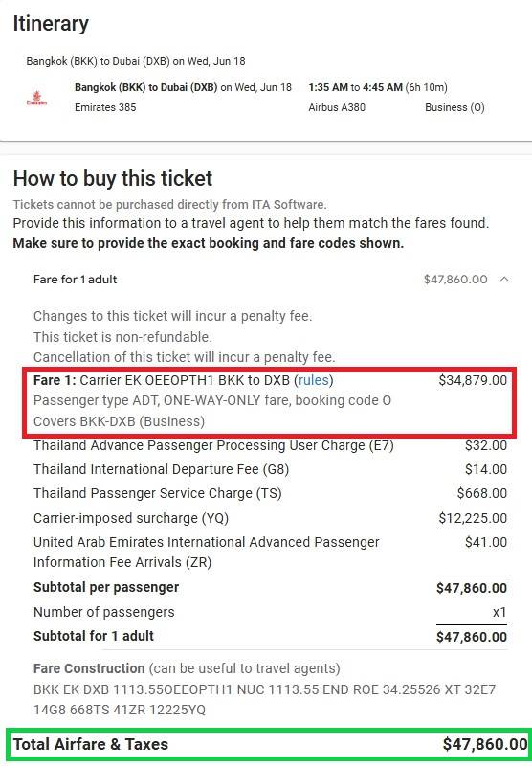The width and height of the screenshot is (532, 768).
Task: Click the Itinerary heading
Action: click(51, 24)
